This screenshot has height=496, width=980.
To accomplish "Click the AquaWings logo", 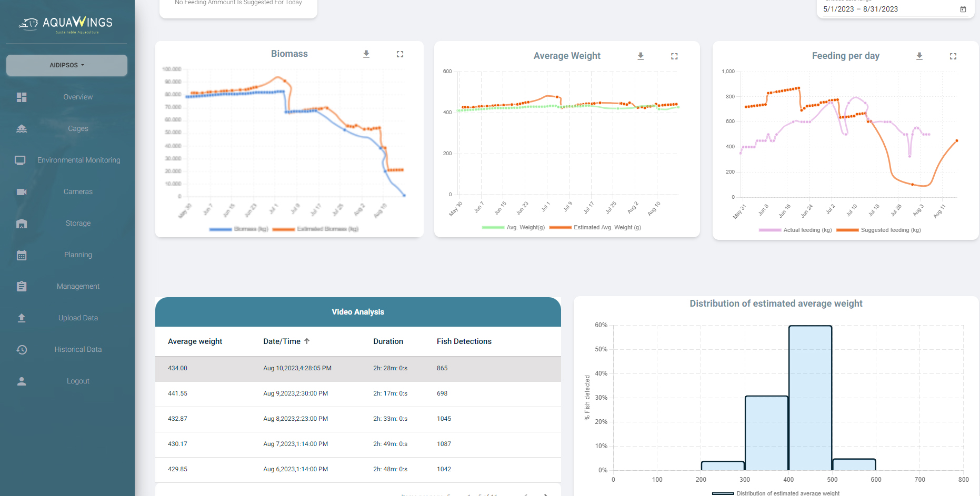I will (x=66, y=24).
